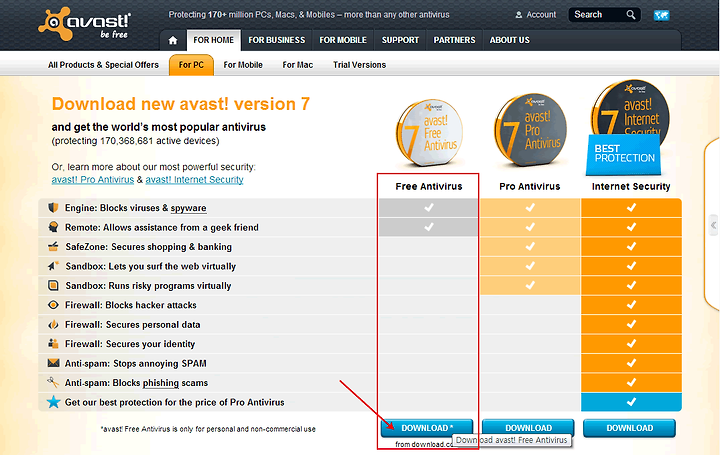Click Free Antivirus checkmark in Engine row
Screen dimensions: 720x455
tap(429, 208)
